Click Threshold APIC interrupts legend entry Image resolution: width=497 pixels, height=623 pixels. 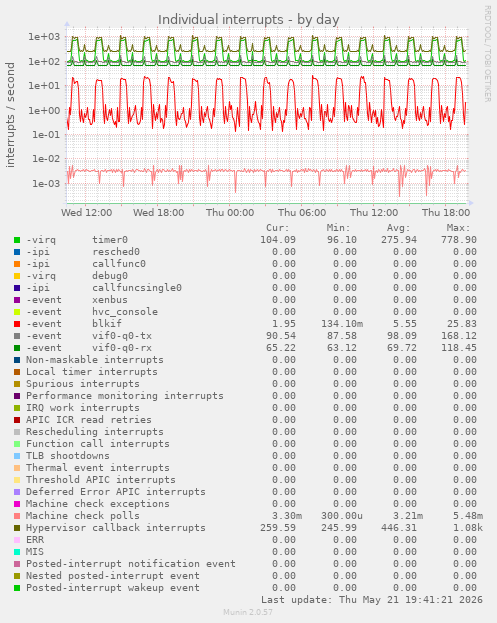[x=101, y=480]
